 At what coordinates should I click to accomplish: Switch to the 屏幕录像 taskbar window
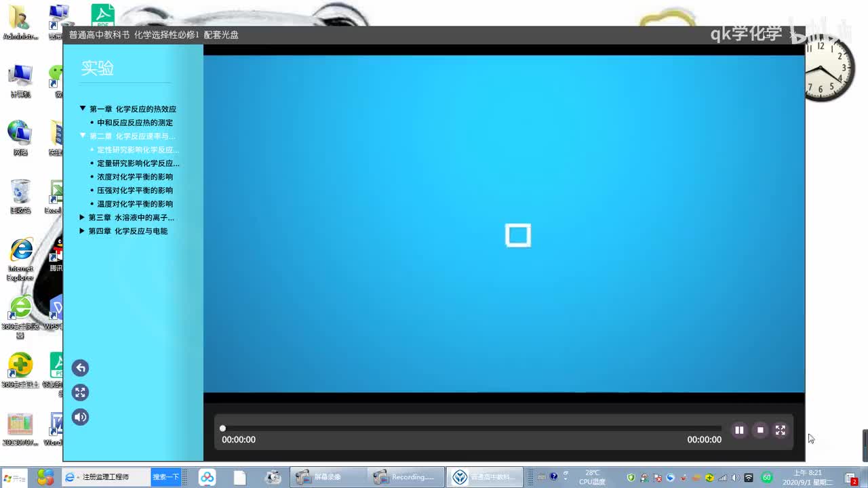(329, 477)
